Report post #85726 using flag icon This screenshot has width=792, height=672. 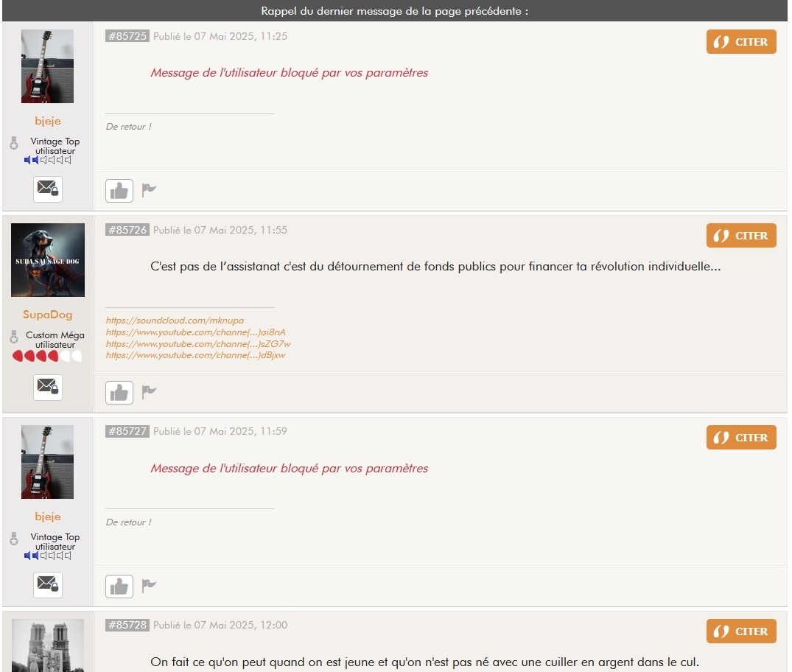[149, 391]
